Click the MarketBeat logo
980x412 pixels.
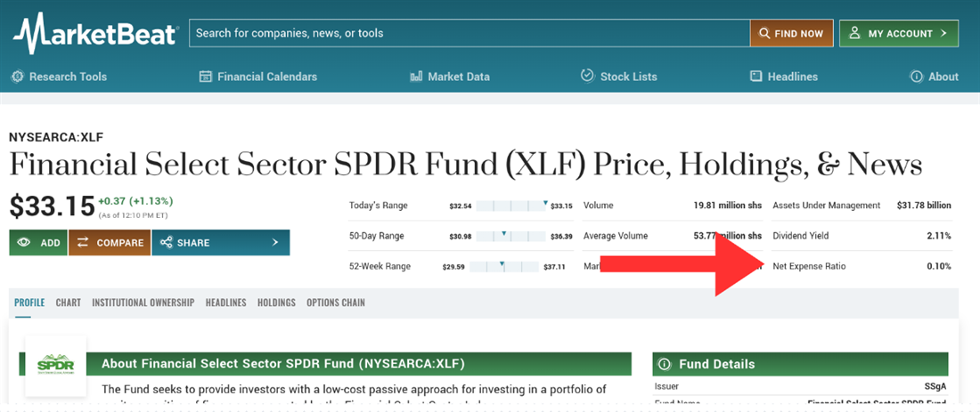(95, 34)
